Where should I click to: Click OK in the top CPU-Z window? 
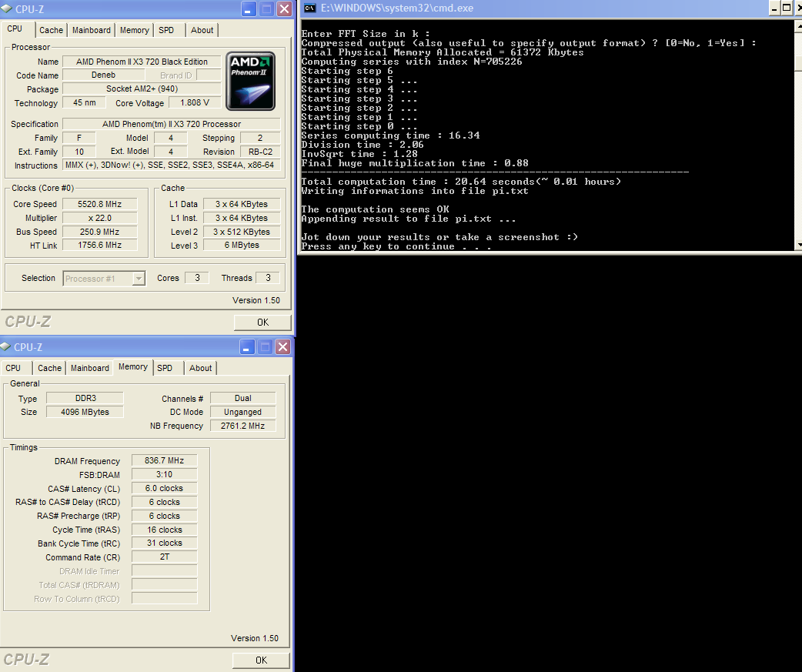[x=262, y=323]
